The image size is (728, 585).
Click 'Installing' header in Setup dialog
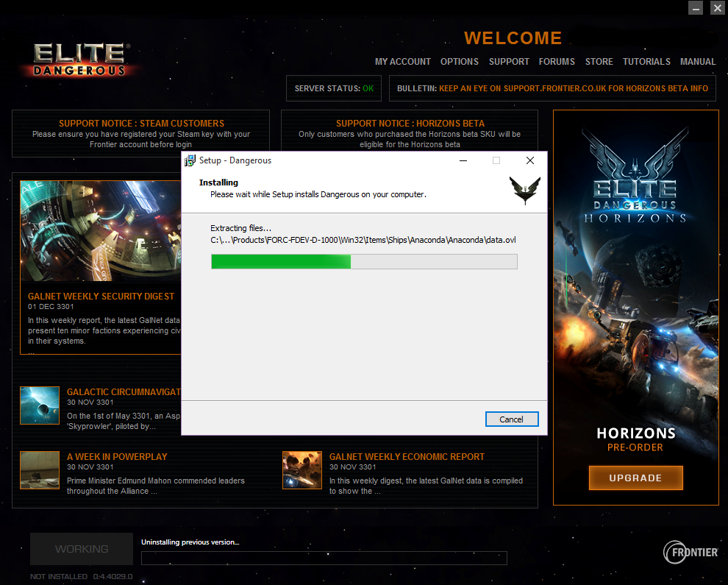pyautogui.click(x=218, y=182)
